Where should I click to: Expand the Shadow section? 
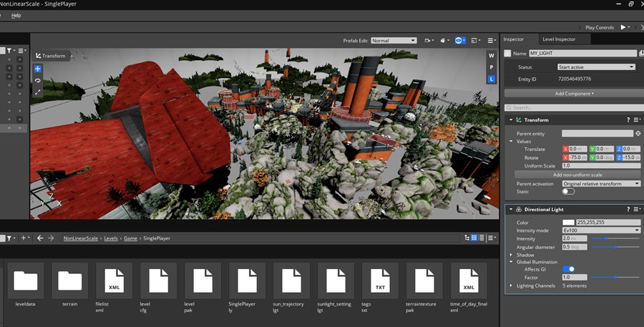click(x=511, y=255)
